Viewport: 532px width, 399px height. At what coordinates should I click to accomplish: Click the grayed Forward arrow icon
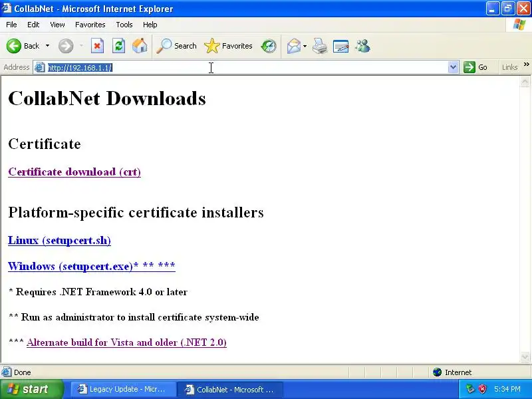click(66, 46)
